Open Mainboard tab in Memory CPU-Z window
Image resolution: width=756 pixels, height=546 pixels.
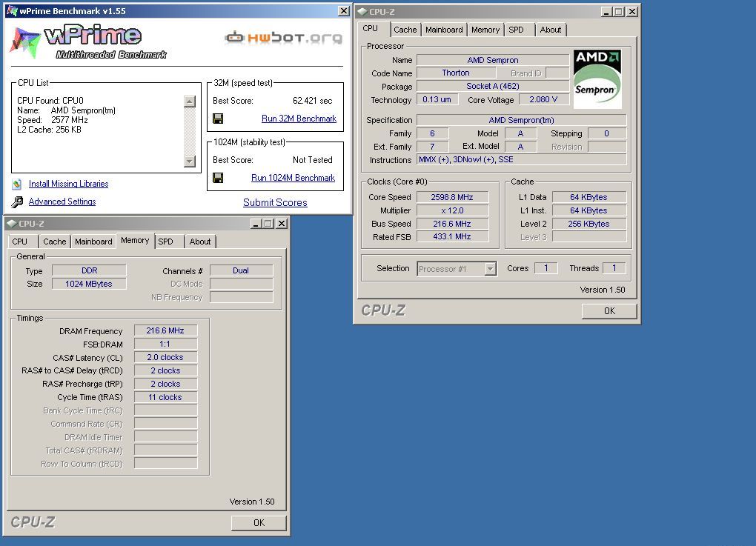[93, 242]
